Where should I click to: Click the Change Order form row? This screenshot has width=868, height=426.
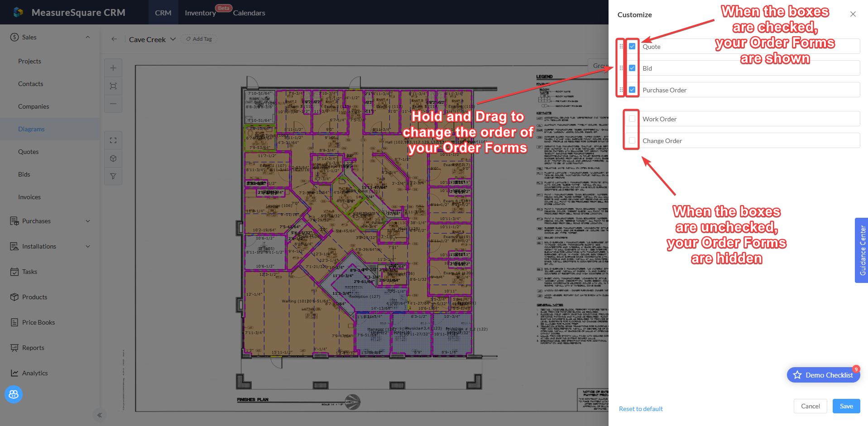pos(743,140)
